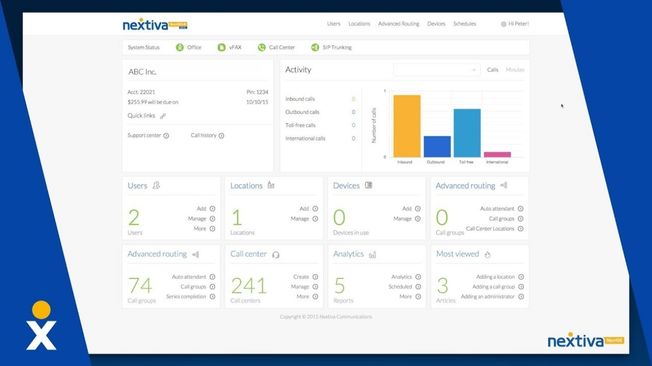Select the Outbound calls row in Activity

320,112
